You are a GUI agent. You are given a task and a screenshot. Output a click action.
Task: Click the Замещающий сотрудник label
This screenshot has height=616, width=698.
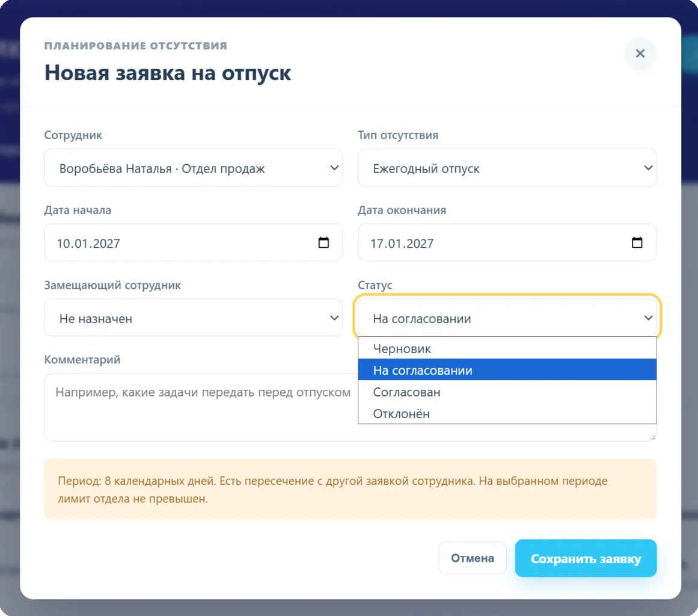(x=112, y=285)
